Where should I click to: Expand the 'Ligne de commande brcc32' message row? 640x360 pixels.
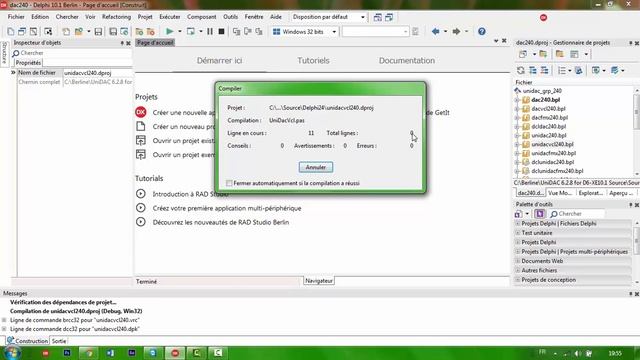(x=4, y=320)
